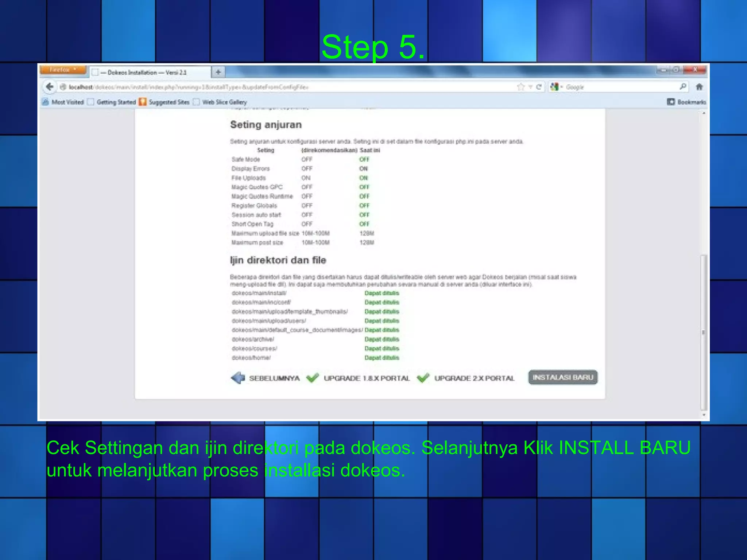This screenshot has width=747, height=560.
Task: Click scrollbar up arrow
Action: click(x=704, y=113)
